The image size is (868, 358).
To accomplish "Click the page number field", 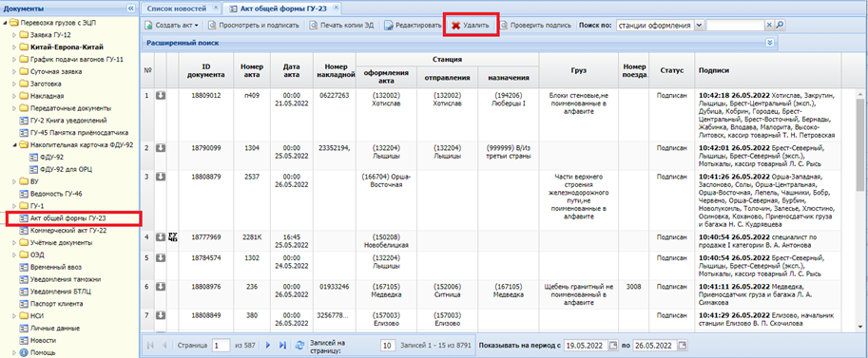I will (x=222, y=346).
